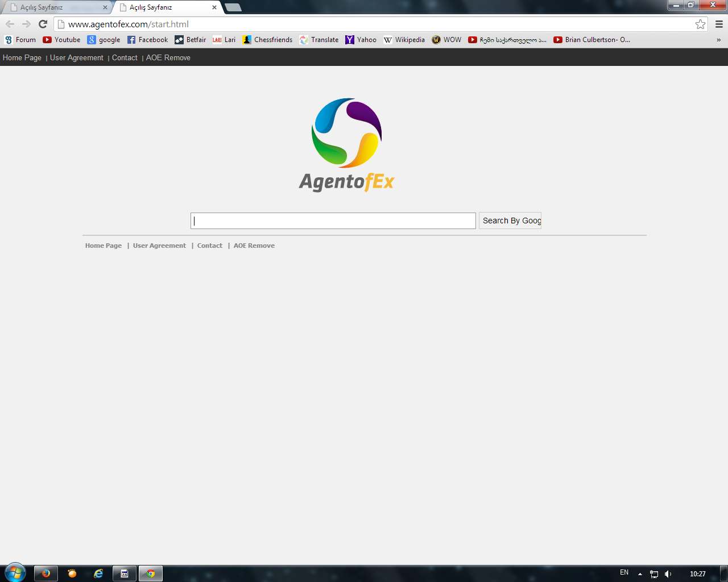Show hidden system tray icons

tap(640, 574)
